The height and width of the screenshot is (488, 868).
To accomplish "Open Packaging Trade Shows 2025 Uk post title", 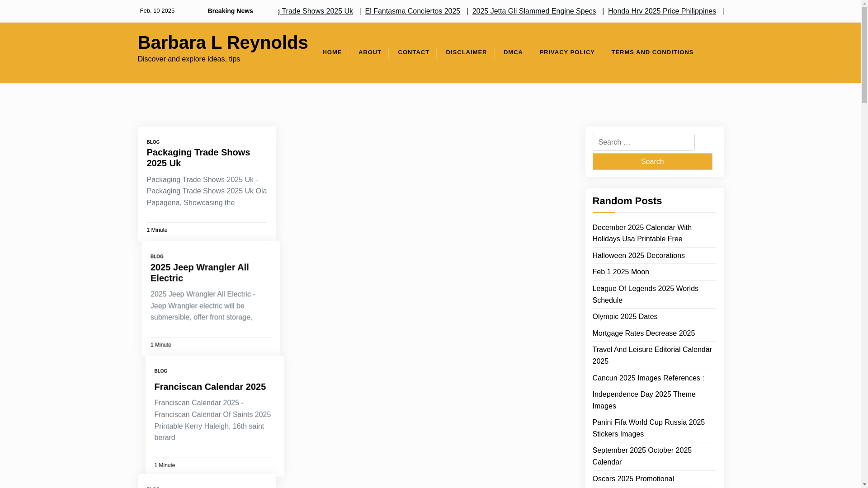I will point(198,158).
